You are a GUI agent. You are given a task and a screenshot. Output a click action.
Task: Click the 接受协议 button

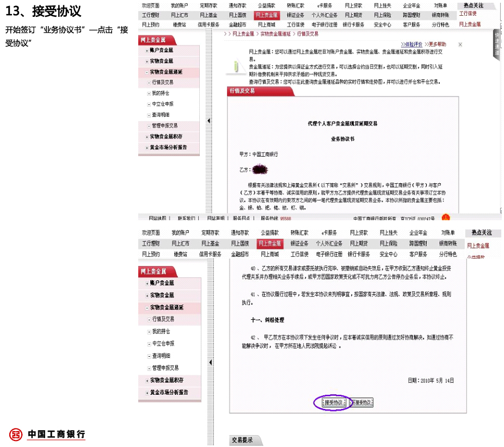point(333,402)
